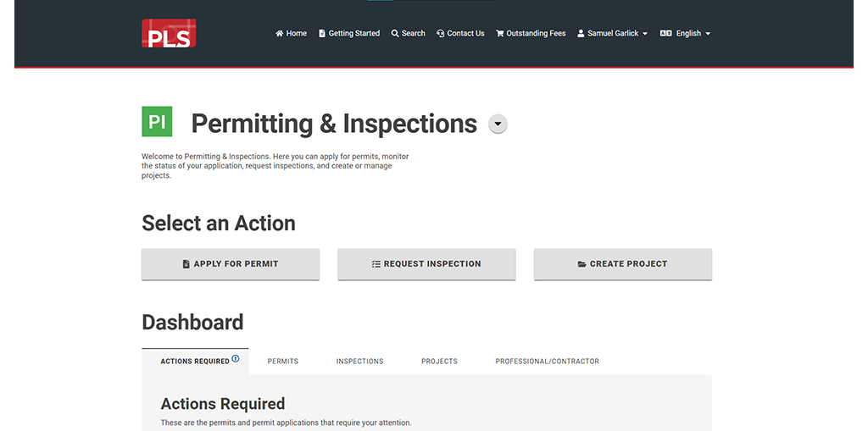This screenshot has width=868, height=431.
Task: Open the Projects tab
Action: [x=439, y=362]
